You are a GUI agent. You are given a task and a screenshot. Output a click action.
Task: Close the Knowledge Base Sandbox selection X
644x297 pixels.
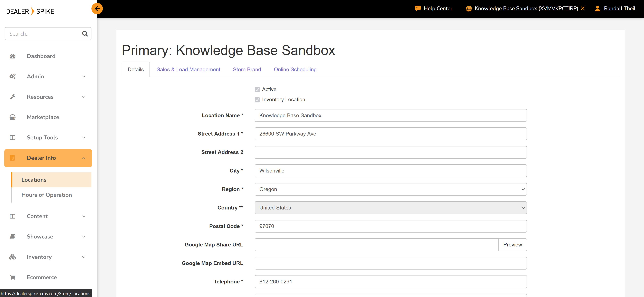pos(583,8)
